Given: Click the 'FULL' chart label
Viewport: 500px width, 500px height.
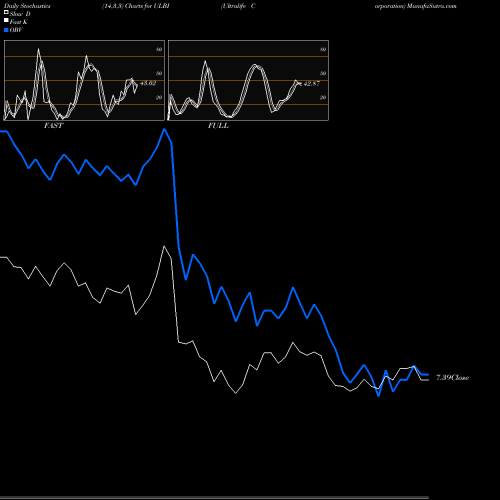Looking at the screenshot, I should [x=218, y=126].
